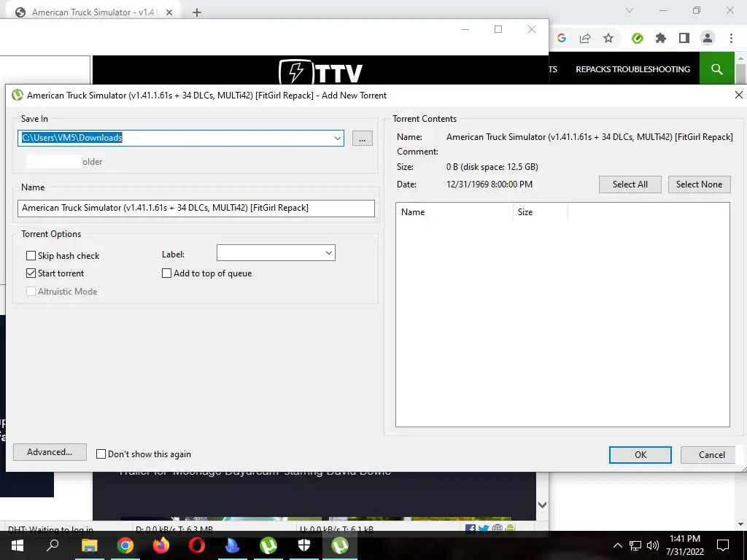This screenshot has height=560, width=747.
Task: Open Advanced torrent settings
Action: (x=50, y=452)
